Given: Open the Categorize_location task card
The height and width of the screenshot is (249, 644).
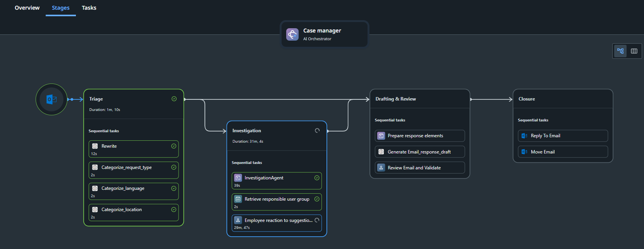Looking at the screenshot, I should 134,212.
